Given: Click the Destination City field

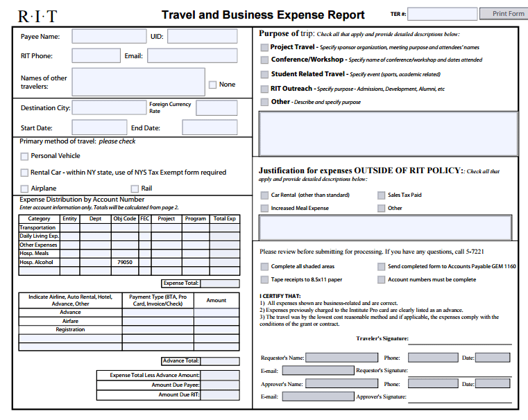Looking at the screenshot, I should (x=109, y=107).
